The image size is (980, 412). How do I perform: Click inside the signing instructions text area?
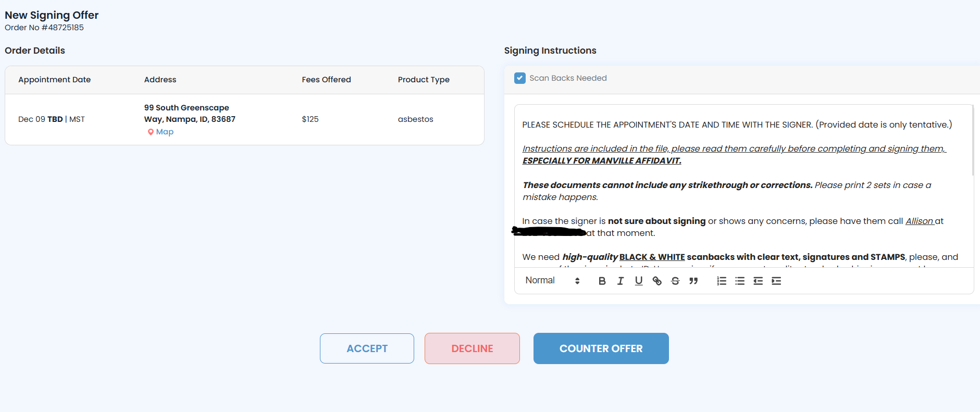[740, 208]
